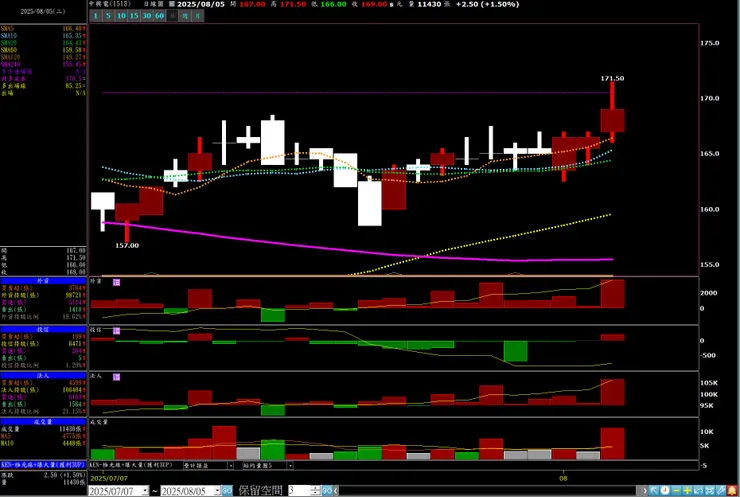
Task: Click the fit-to-screen icon in the bottom toolbar
Action: click(709, 491)
